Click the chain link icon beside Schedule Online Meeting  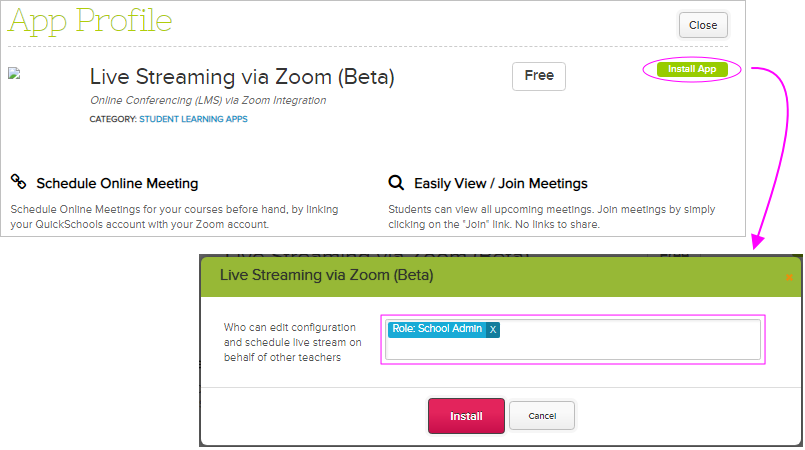18,182
